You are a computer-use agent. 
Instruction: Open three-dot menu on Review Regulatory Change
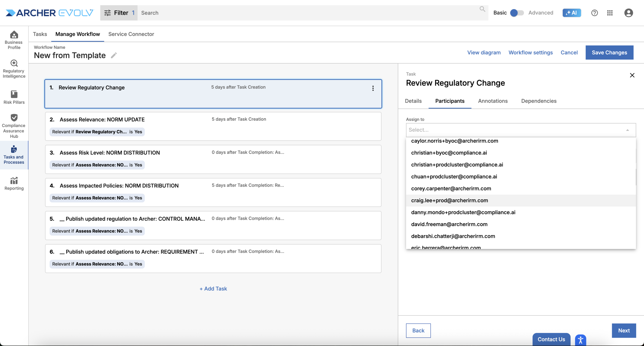pyautogui.click(x=373, y=88)
